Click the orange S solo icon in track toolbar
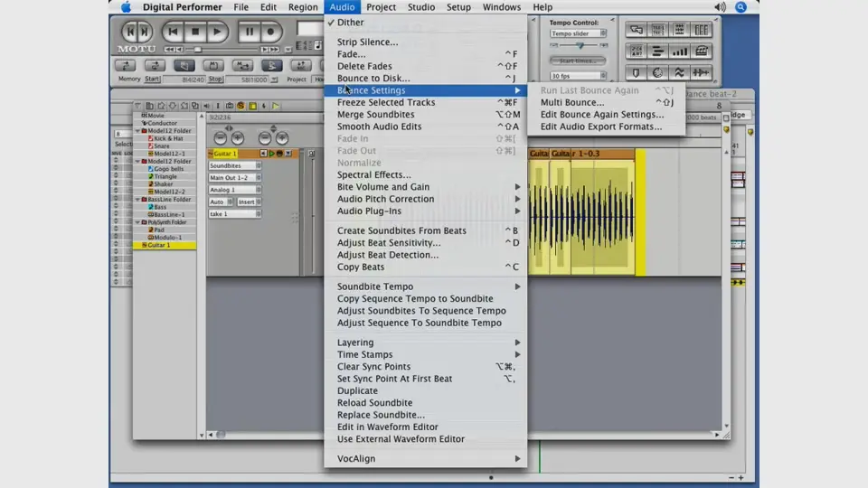Image resolution: width=868 pixels, height=488 pixels. pyautogui.click(x=241, y=106)
